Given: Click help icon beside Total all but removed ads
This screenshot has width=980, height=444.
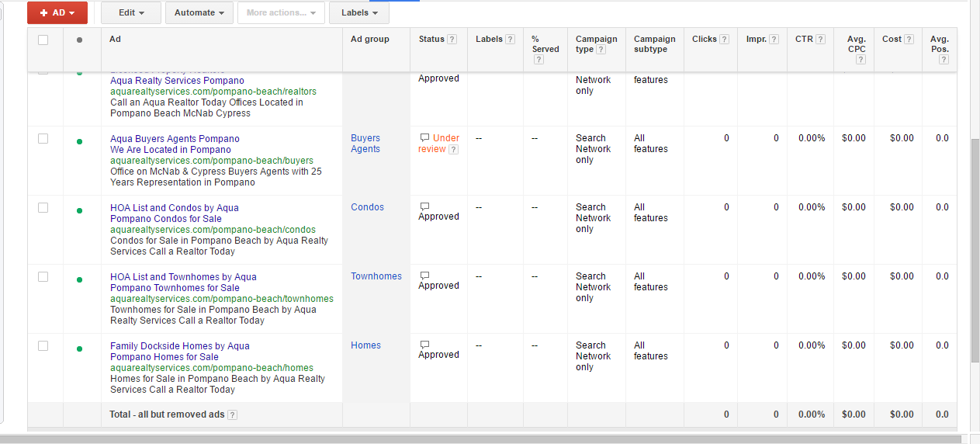Looking at the screenshot, I should click(x=232, y=415).
